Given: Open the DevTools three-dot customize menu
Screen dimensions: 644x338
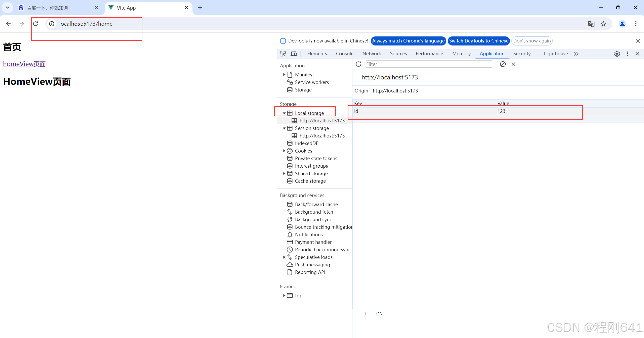Looking at the screenshot, I should (x=627, y=54).
